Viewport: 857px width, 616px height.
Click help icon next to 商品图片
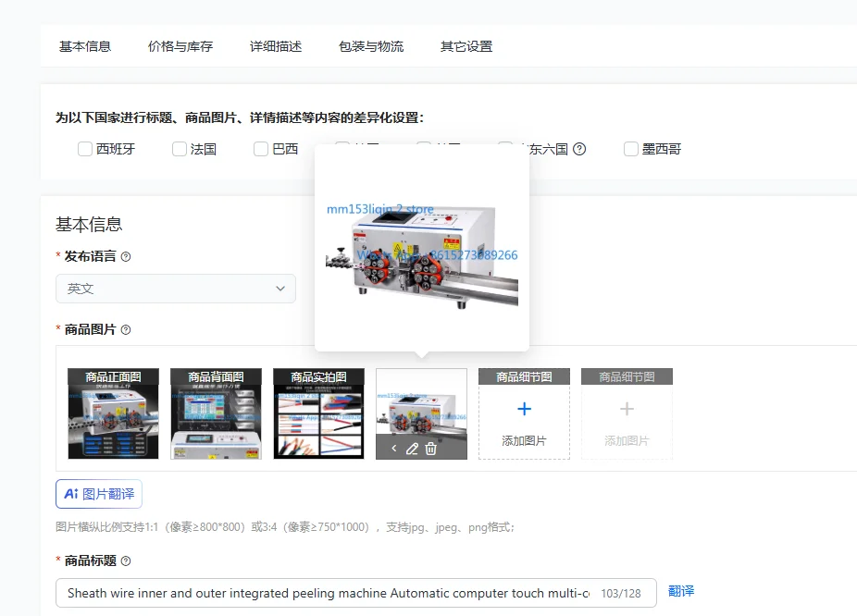coord(126,330)
